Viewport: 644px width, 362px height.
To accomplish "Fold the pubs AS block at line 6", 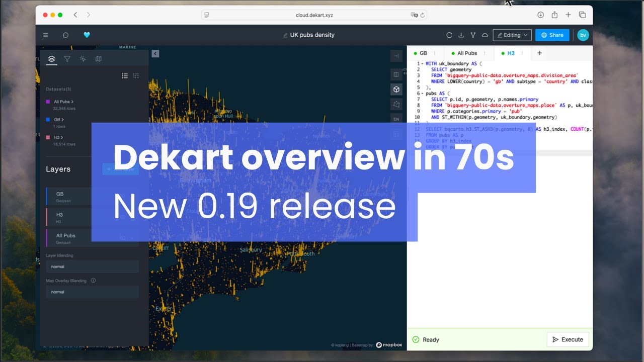I will (422, 94).
